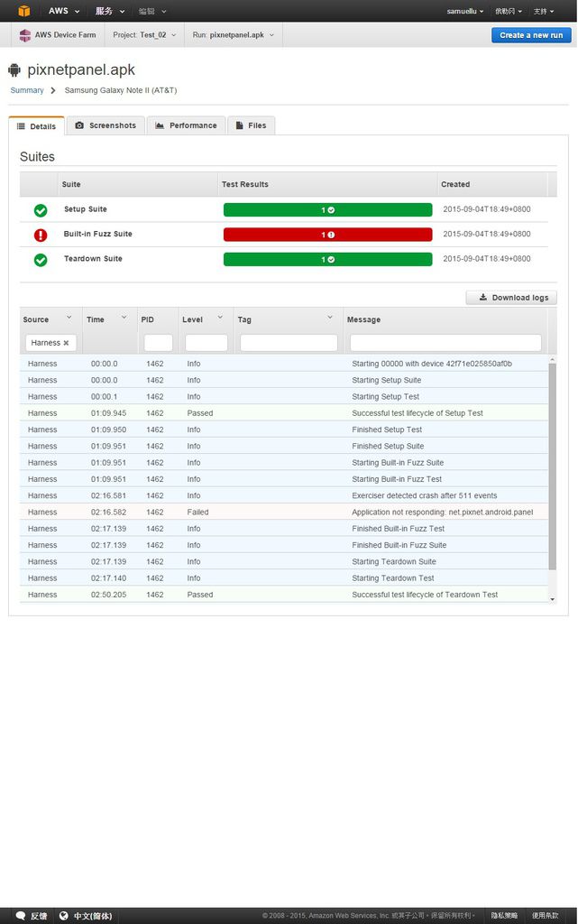Screen dimensions: 578x924
Task: Click the Level filter input field
Action: pyautogui.click(x=206, y=343)
